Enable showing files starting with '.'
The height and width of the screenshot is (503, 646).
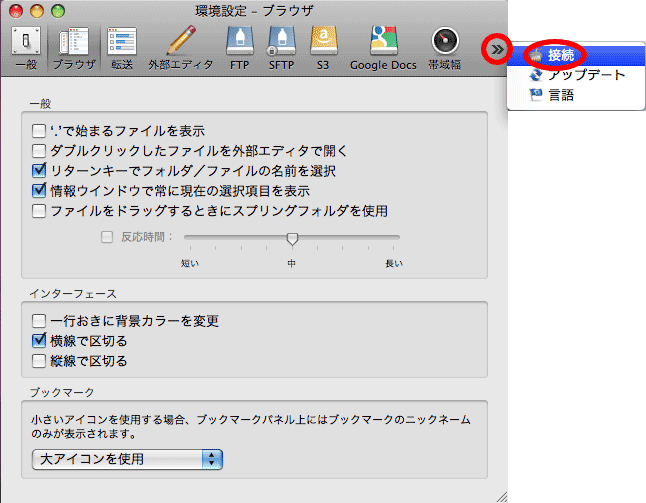tap(39, 131)
